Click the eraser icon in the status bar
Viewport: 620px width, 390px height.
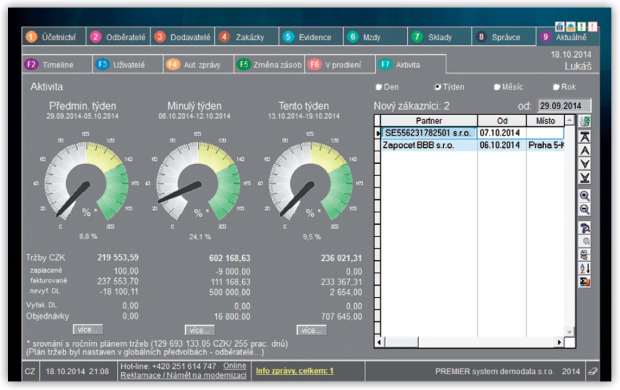click(592, 371)
